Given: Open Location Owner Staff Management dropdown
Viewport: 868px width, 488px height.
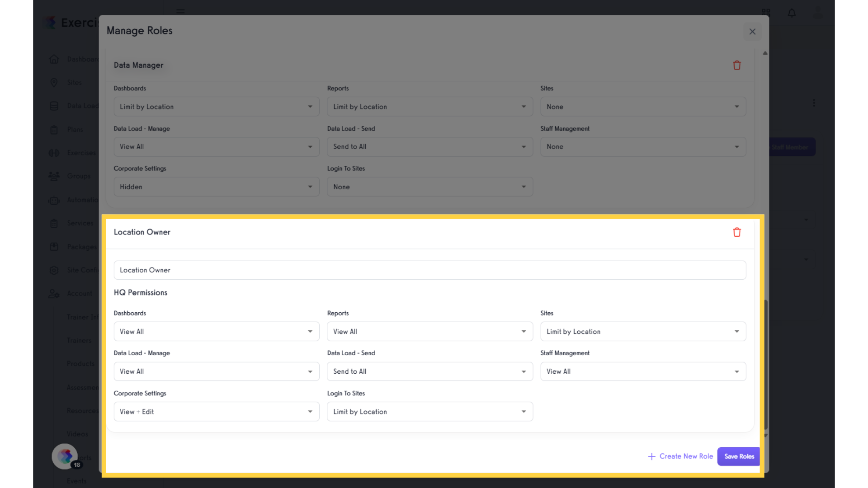Looking at the screenshot, I should point(643,371).
